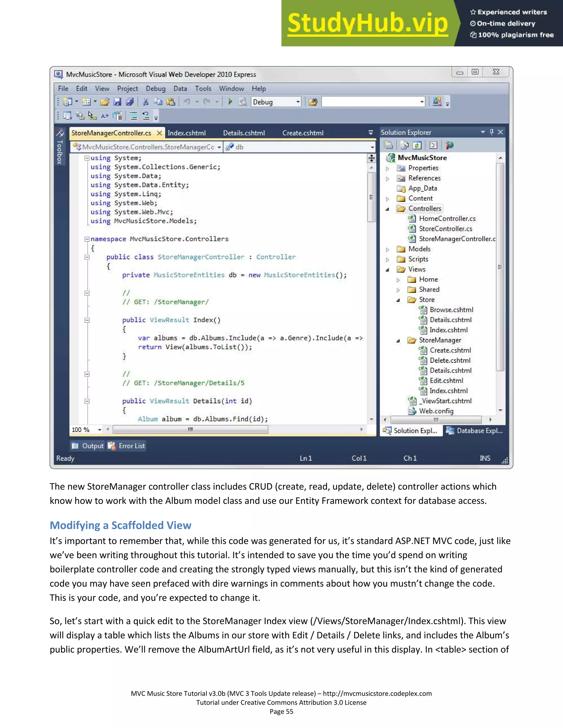Collapse the namespace MvcMusicStore.Controllers code block
This screenshot has height=728, width=563.
pos(87,239)
